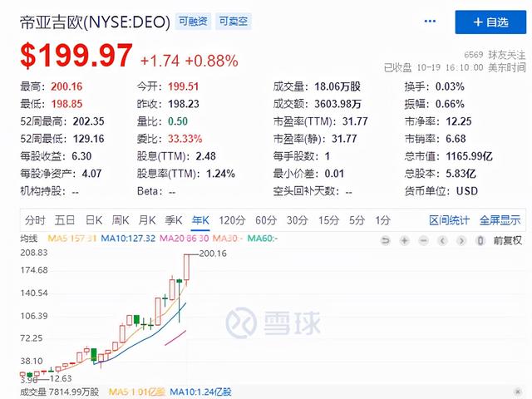Click the 总市值 1165.99亿 value
This screenshot has width=532, height=399.
[469, 156]
